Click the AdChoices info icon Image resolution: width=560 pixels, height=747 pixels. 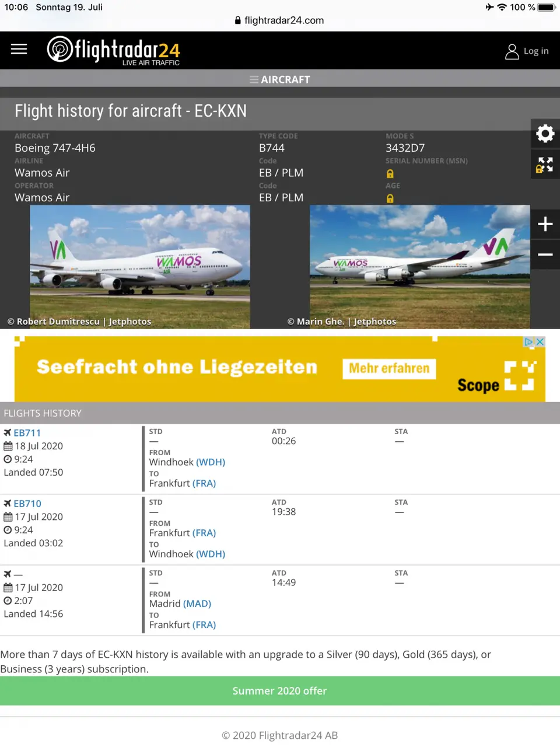pyautogui.click(x=528, y=342)
